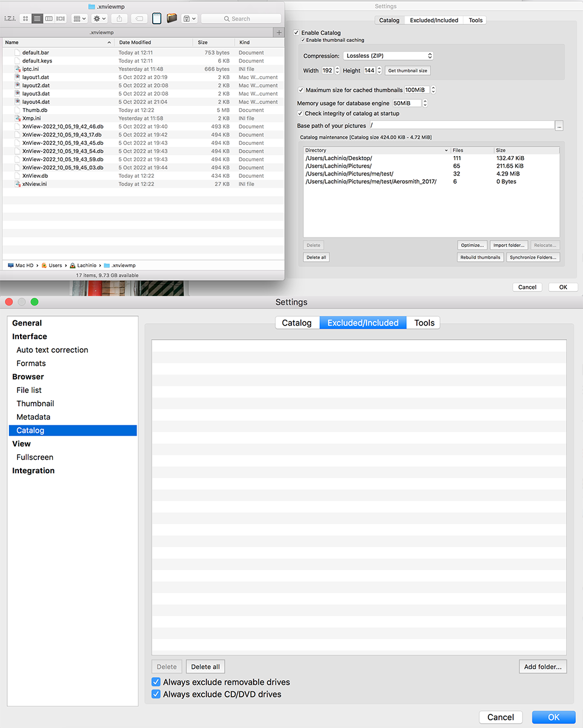Toggle Always exclude removable drives
The height and width of the screenshot is (728, 583).
[x=156, y=682]
